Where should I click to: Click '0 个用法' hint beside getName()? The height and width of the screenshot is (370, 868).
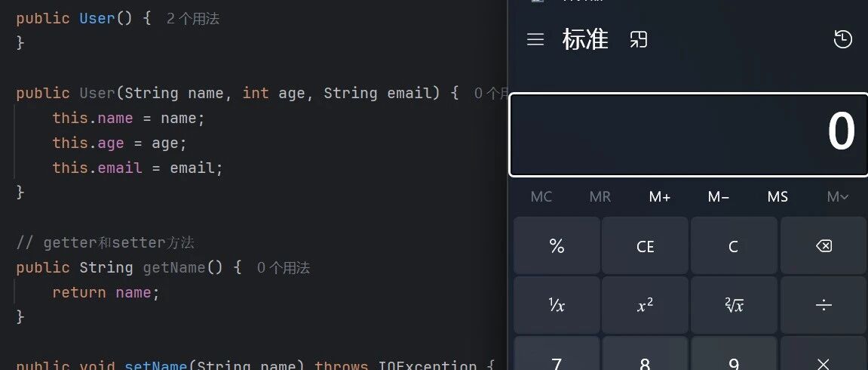284,268
